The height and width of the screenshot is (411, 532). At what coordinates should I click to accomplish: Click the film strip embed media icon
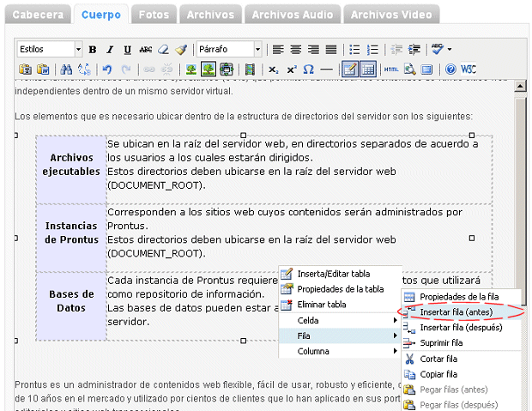[250, 70]
